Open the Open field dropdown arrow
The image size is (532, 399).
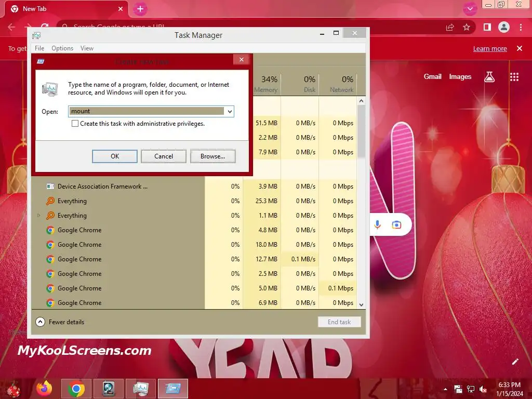click(230, 111)
